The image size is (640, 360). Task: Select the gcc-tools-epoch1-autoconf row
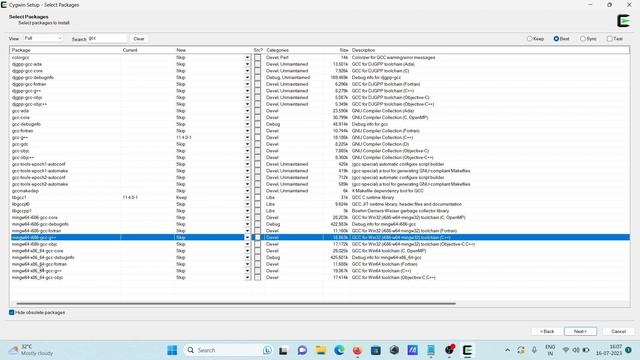(320, 164)
